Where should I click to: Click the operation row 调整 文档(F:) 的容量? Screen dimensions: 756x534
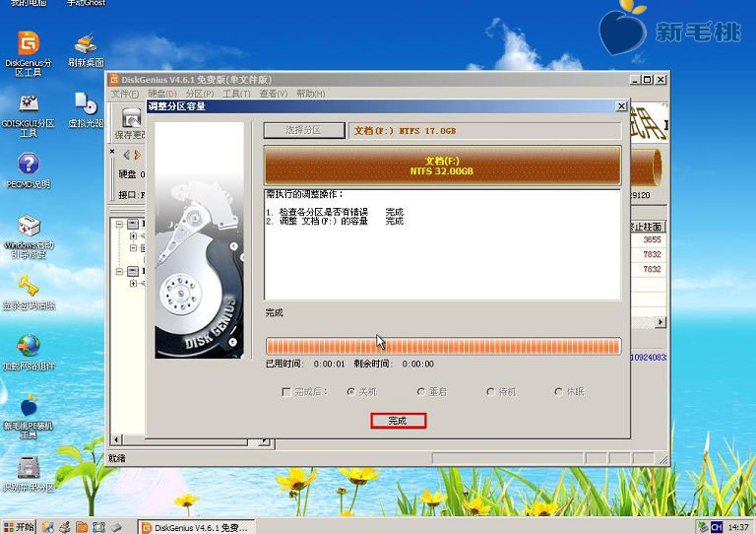pyautogui.click(x=335, y=221)
